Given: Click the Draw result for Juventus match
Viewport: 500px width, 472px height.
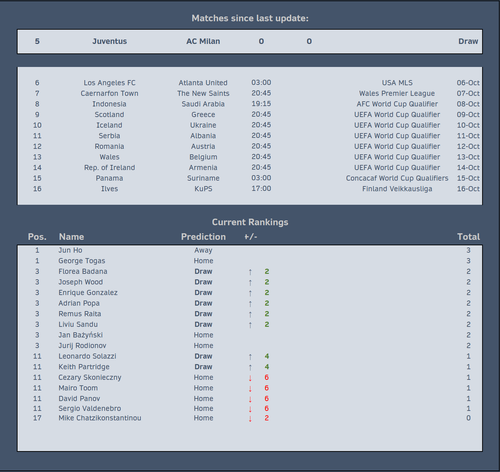Looking at the screenshot, I should (468, 41).
